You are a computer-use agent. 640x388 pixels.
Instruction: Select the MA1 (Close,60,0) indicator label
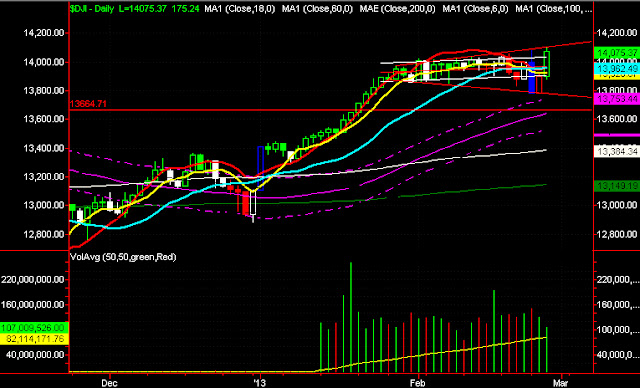click(317, 9)
